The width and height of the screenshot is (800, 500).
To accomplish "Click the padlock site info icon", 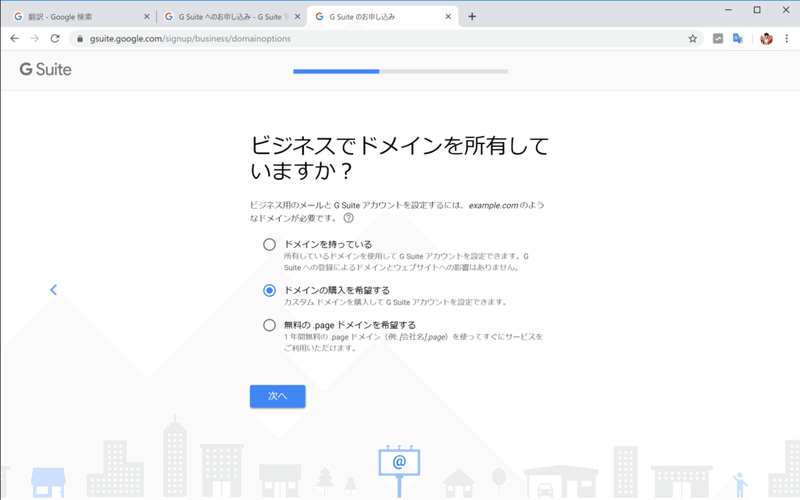I will [80, 39].
